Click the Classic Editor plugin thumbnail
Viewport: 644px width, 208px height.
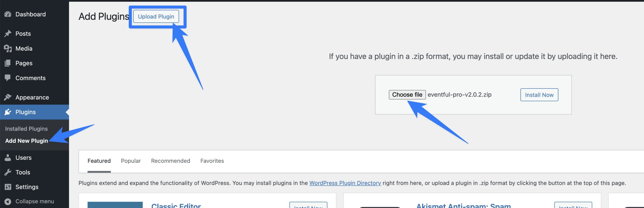[x=115, y=205]
